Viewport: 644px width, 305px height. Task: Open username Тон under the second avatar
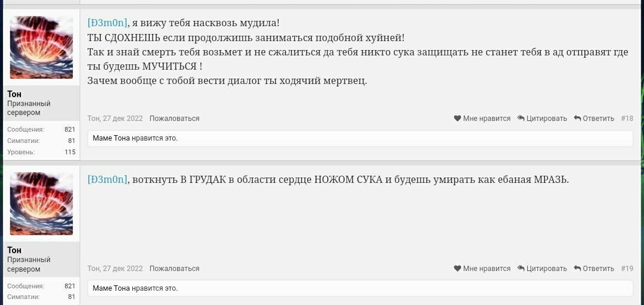(14, 250)
